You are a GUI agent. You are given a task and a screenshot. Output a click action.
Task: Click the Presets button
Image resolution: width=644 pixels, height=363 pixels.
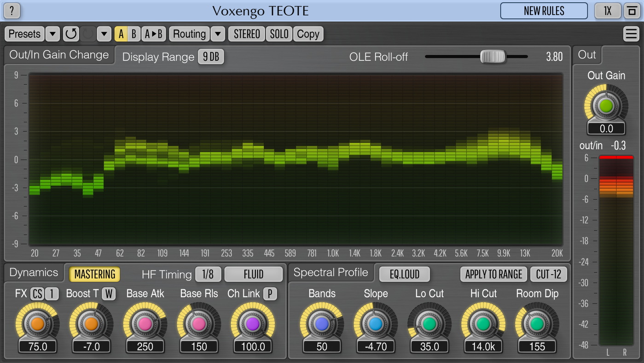(25, 34)
